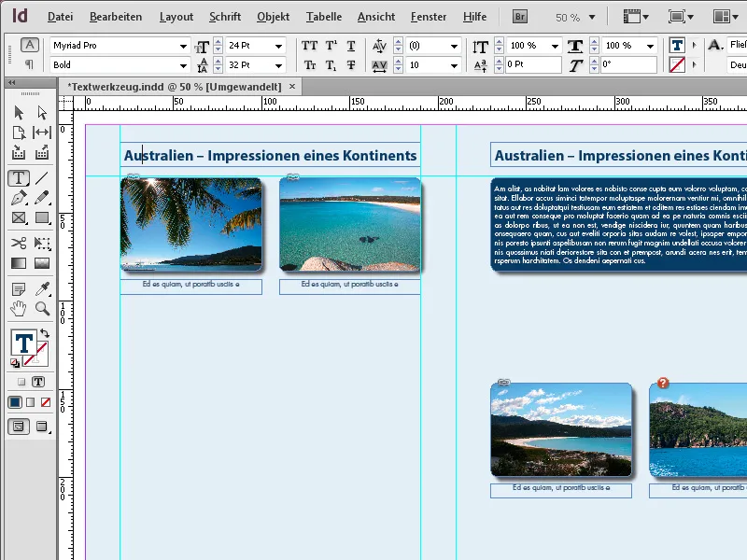747x560 pixels.
Task: Choose the Rectangle tool
Action: pos(42,217)
